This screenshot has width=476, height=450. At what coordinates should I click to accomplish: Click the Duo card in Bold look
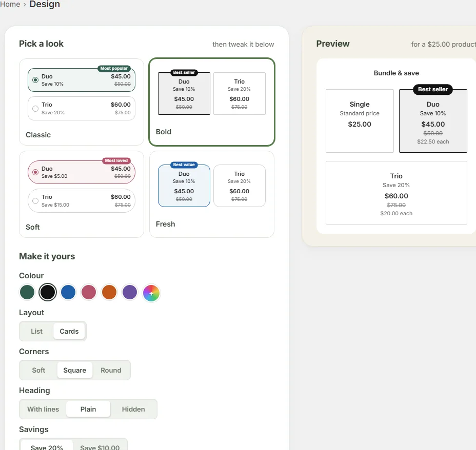pos(184,93)
